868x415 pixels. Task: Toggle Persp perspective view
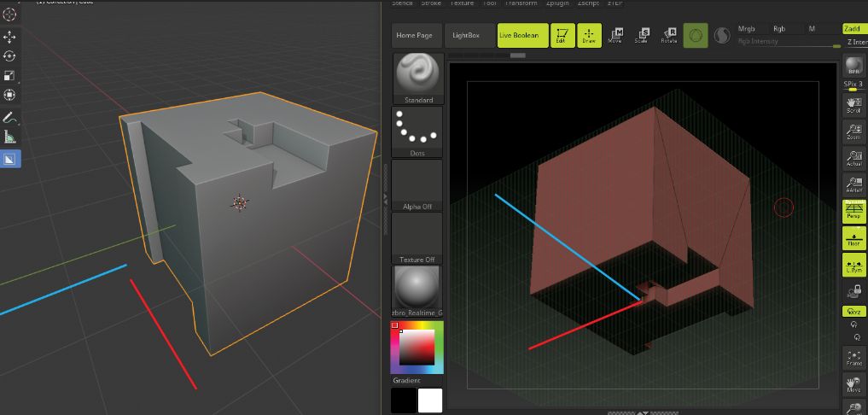(x=853, y=212)
